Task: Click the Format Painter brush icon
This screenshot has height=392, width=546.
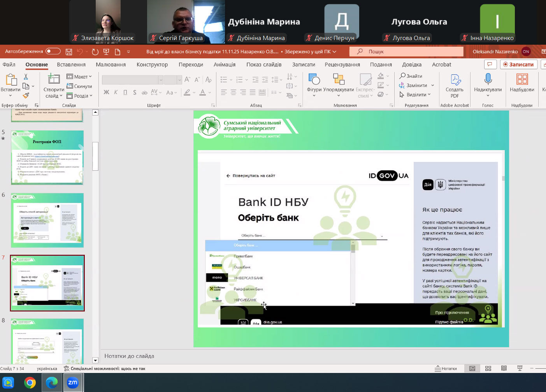Action: (26, 95)
